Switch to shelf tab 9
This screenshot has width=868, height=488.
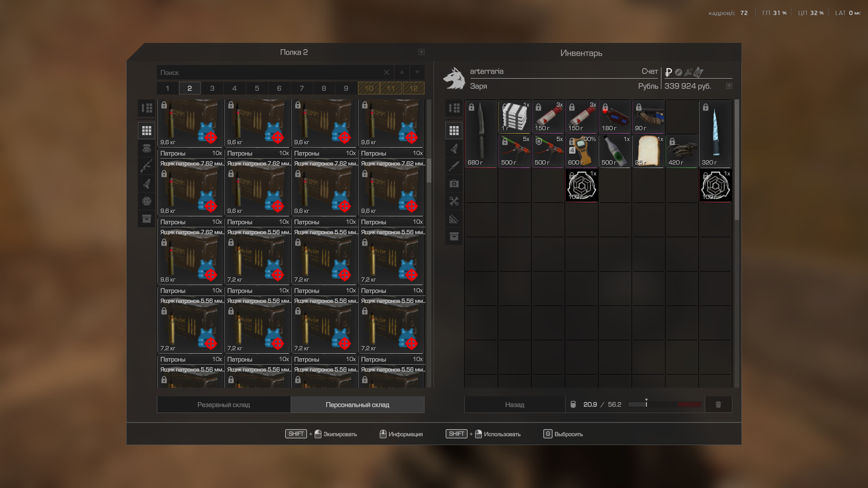pos(346,88)
